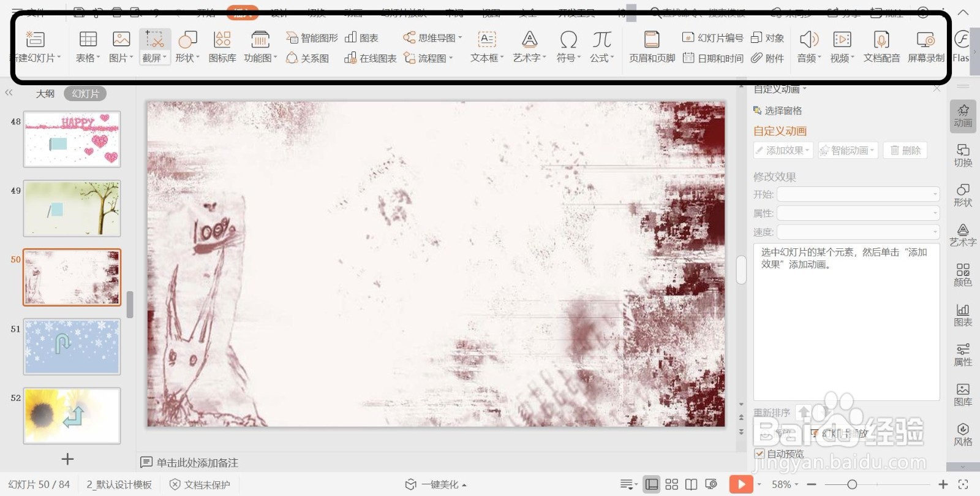
Task: Open the 属性 properties side tab
Action: tap(963, 355)
